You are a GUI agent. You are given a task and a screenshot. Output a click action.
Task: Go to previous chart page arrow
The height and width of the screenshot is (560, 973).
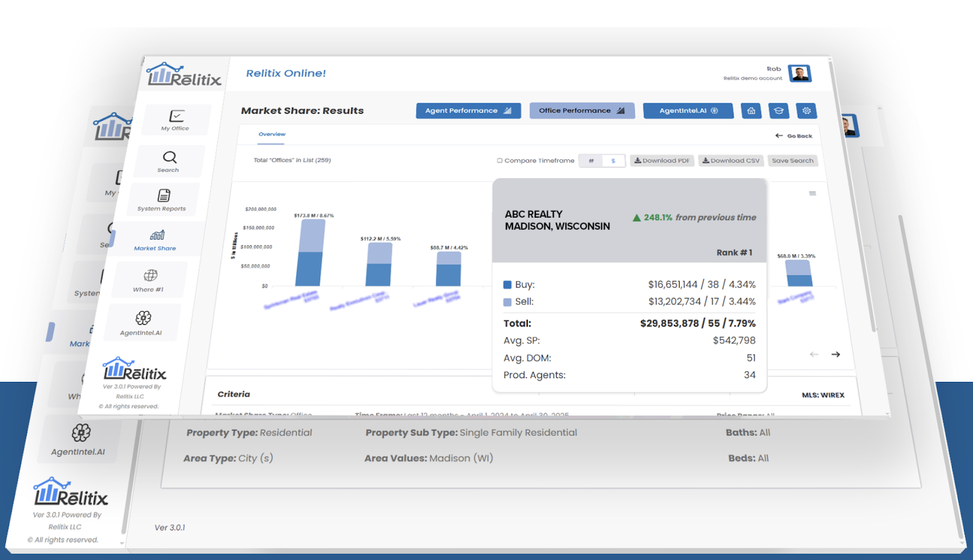click(x=814, y=354)
